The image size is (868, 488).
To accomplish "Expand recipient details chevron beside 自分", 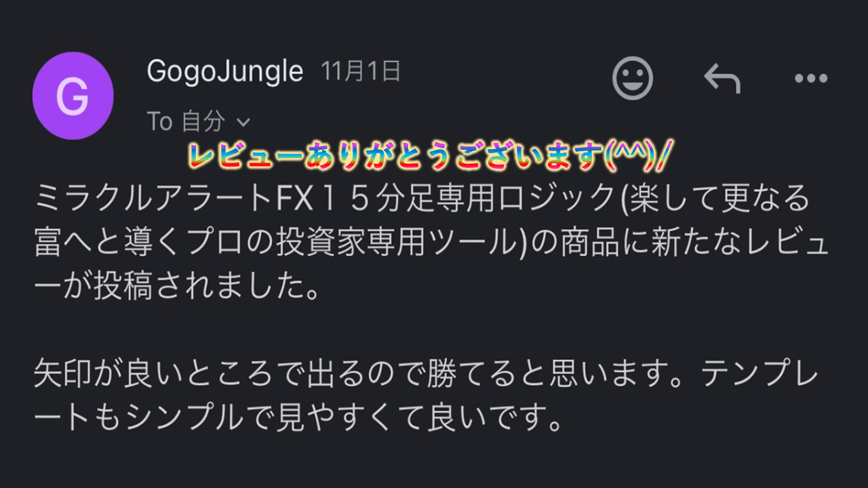I will point(243,123).
